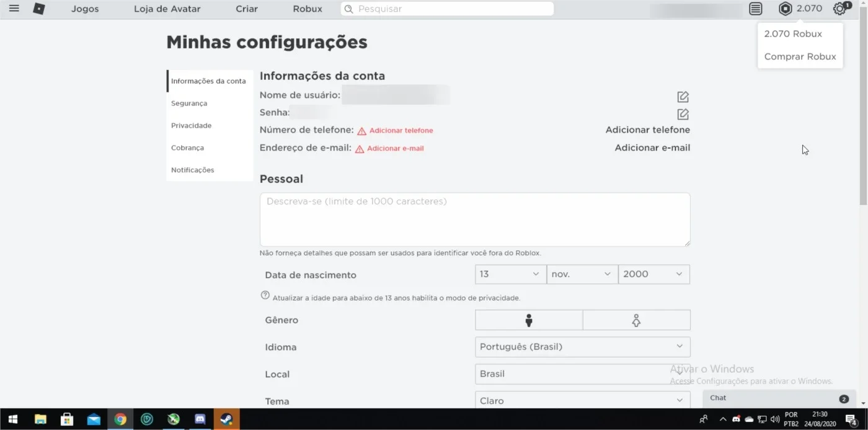Click the volume speaker tray icon
The width and height of the screenshot is (868, 430).
[x=774, y=419]
